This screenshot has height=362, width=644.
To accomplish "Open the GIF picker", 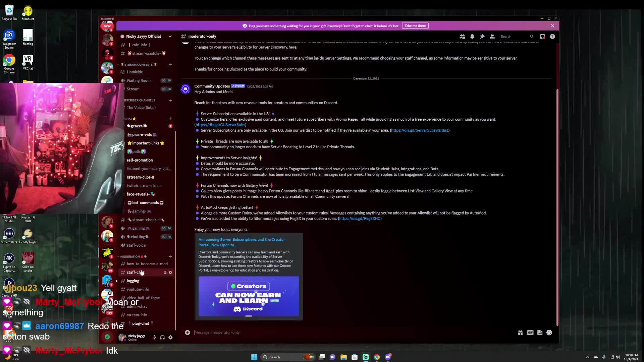I will pos(530,333).
